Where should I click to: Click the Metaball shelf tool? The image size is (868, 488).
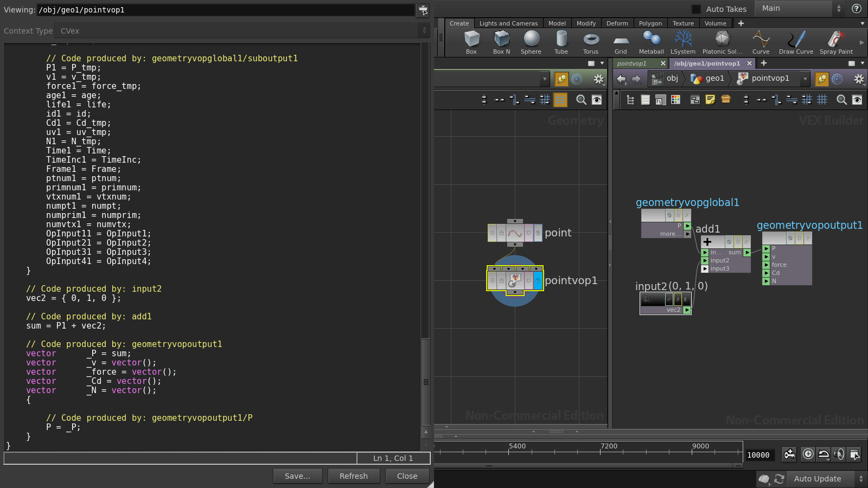coord(651,42)
